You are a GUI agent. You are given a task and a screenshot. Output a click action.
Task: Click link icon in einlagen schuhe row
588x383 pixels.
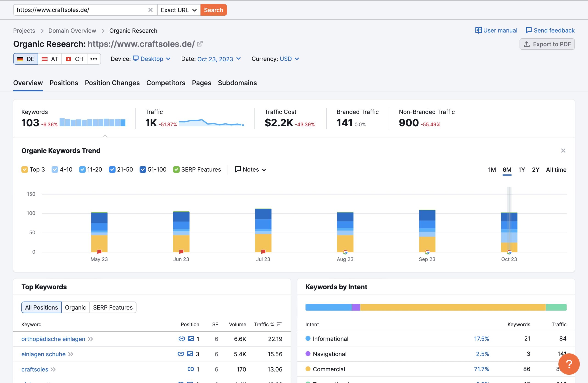[181, 354]
